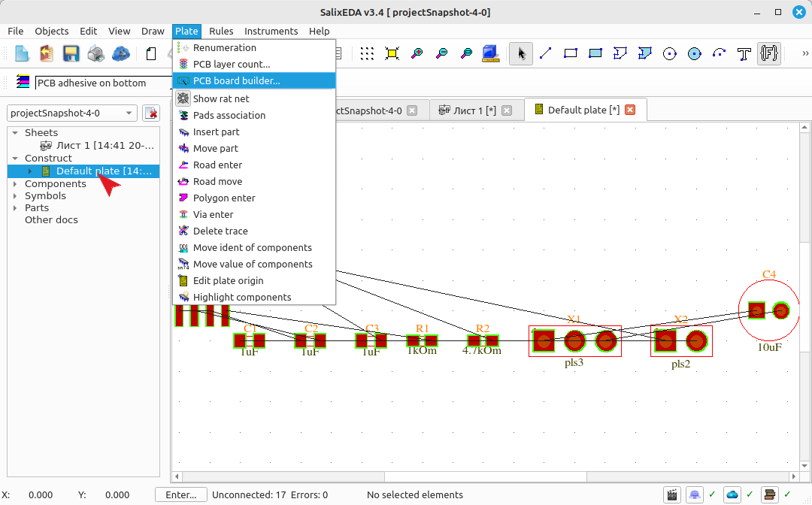The image size is (812, 505).
Task: Choose Delete trace menu entry
Action: (254, 231)
